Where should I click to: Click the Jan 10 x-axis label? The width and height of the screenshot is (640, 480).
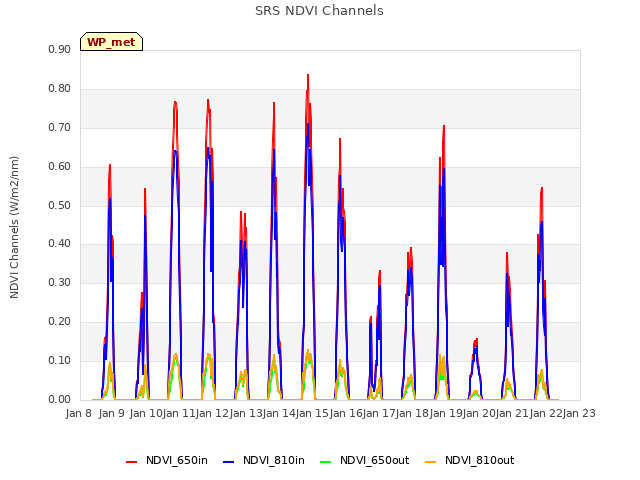[145, 413]
